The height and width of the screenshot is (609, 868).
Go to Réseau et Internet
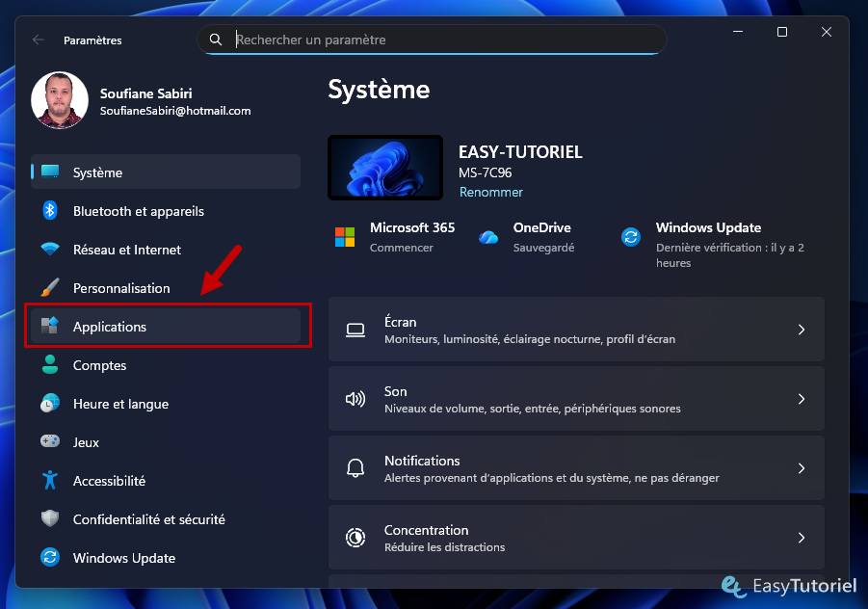point(166,250)
